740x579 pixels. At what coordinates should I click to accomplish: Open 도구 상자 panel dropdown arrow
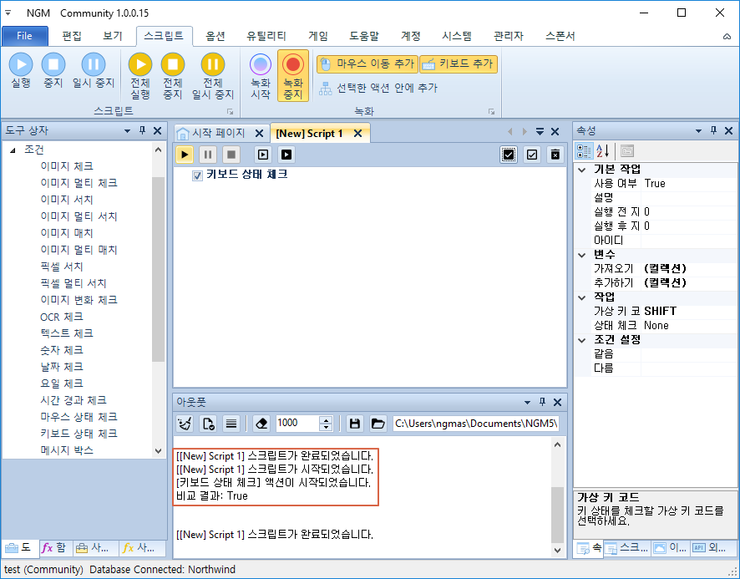click(127, 131)
